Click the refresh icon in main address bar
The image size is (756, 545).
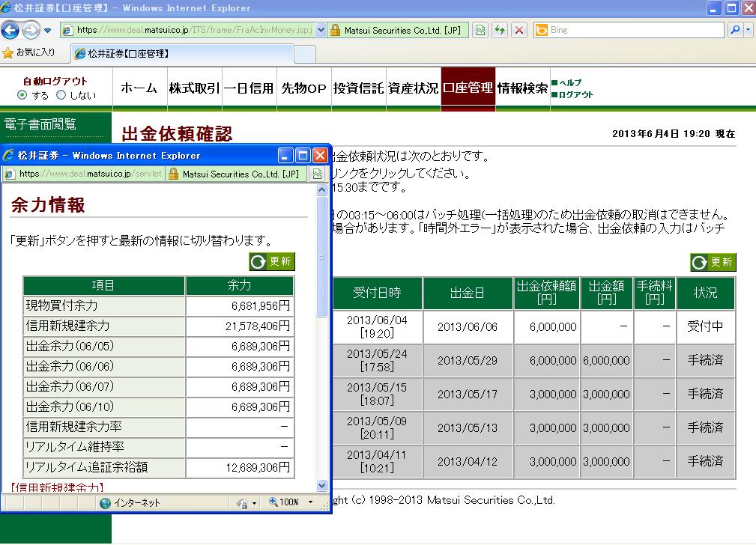500,31
